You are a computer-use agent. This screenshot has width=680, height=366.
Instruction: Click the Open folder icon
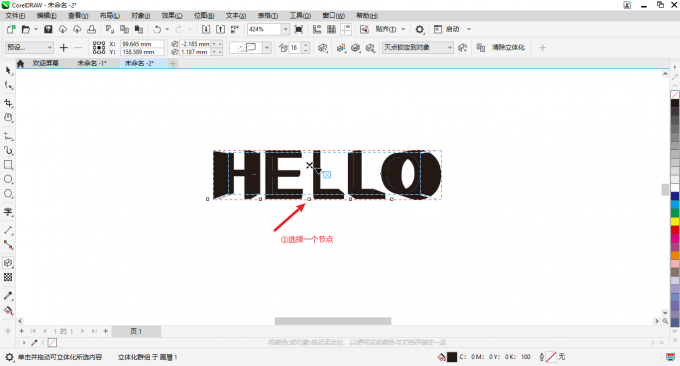[26, 29]
